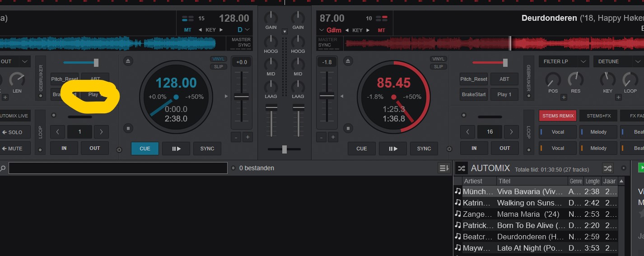
Task: Click the blue deck pitch plus button
Action: 247,137
